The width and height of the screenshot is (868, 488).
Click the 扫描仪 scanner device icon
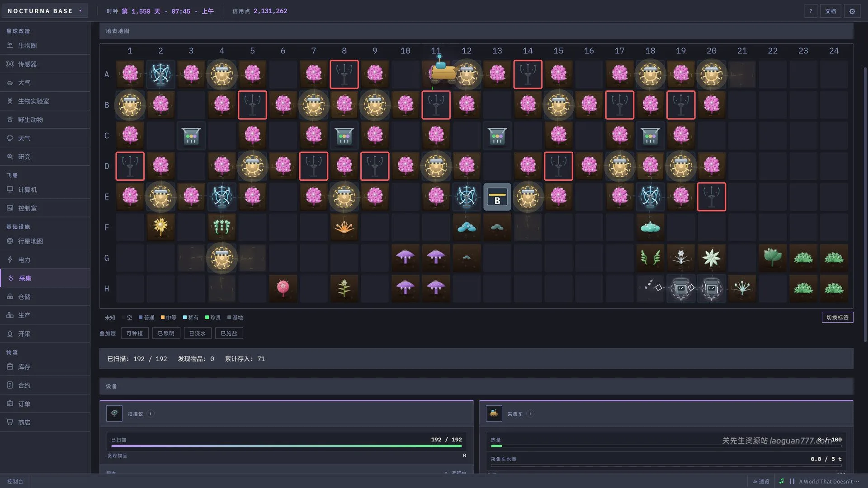click(x=114, y=413)
